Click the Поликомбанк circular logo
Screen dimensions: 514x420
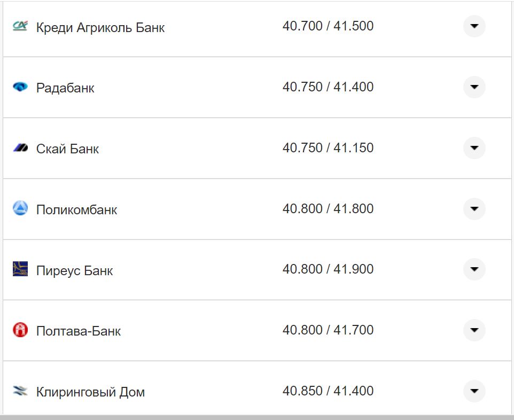[x=20, y=208]
